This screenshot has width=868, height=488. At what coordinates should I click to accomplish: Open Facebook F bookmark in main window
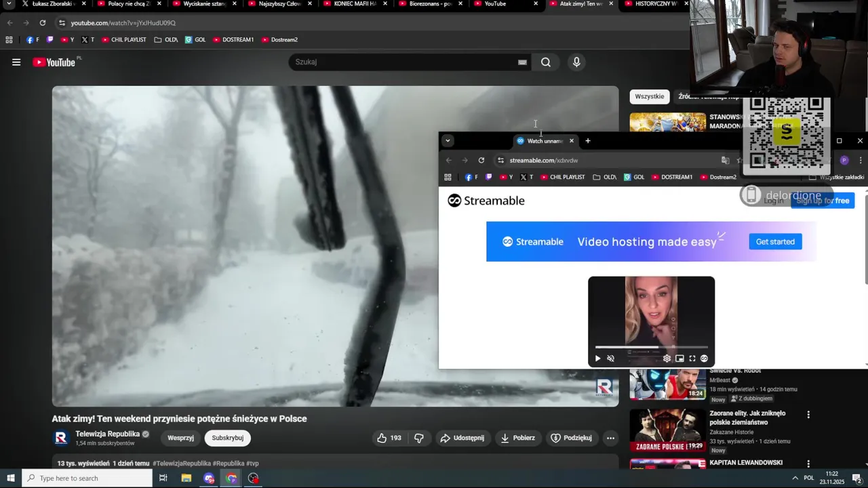point(33,40)
